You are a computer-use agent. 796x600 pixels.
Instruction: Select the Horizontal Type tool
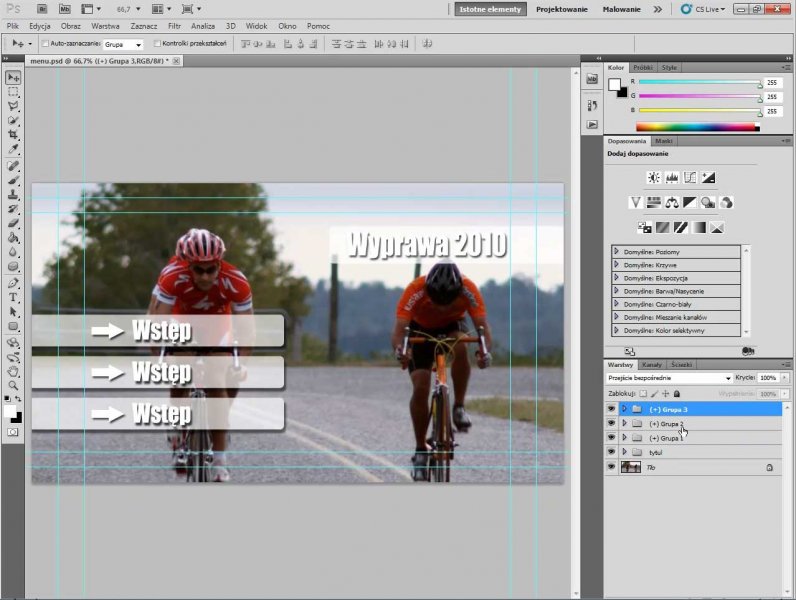tap(13, 297)
